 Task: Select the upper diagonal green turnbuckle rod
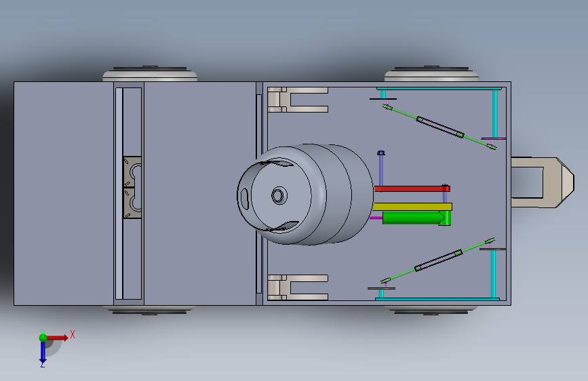tap(439, 127)
